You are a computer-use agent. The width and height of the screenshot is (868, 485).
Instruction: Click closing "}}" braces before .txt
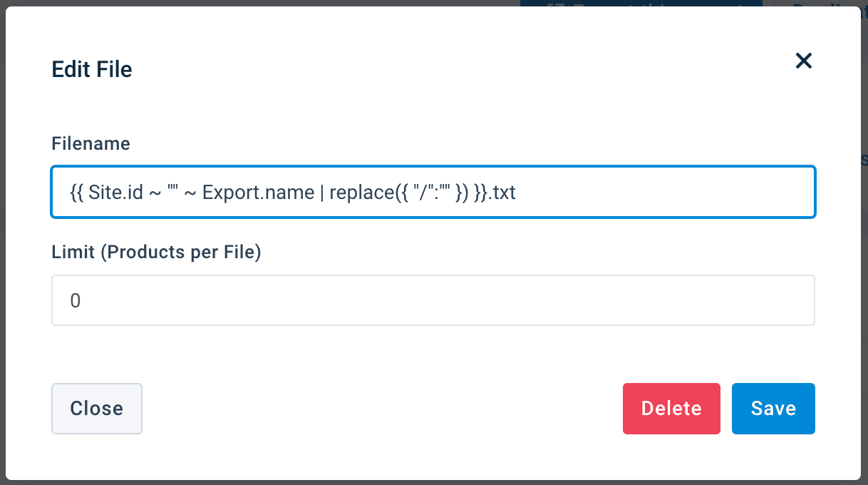483,193
